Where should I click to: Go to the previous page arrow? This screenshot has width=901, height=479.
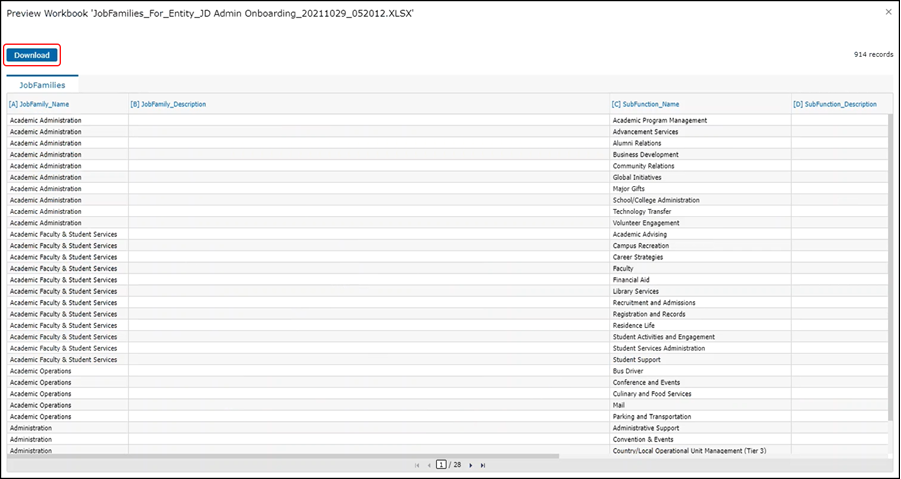coord(429,465)
